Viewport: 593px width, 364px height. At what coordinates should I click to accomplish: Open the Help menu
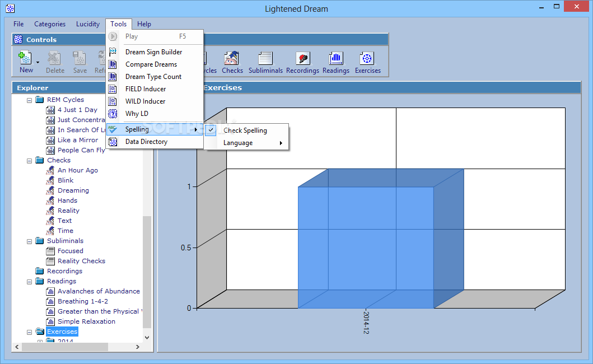pyautogui.click(x=144, y=24)
